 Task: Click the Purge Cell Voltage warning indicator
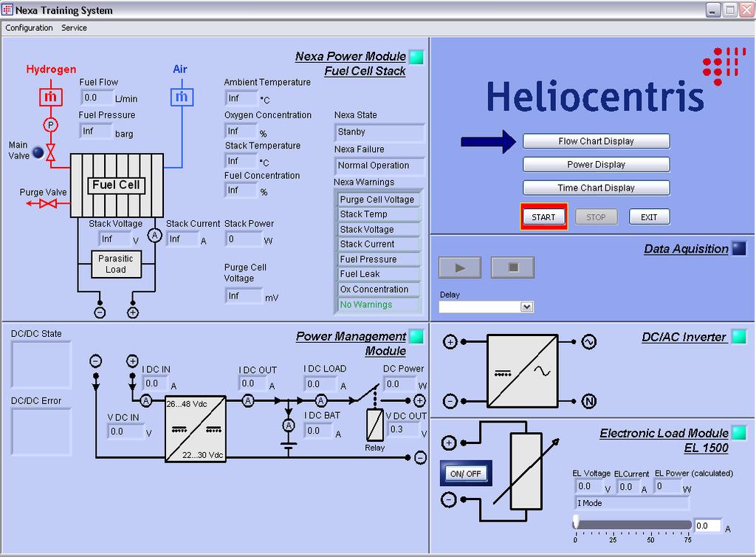[x=377, y=199]
